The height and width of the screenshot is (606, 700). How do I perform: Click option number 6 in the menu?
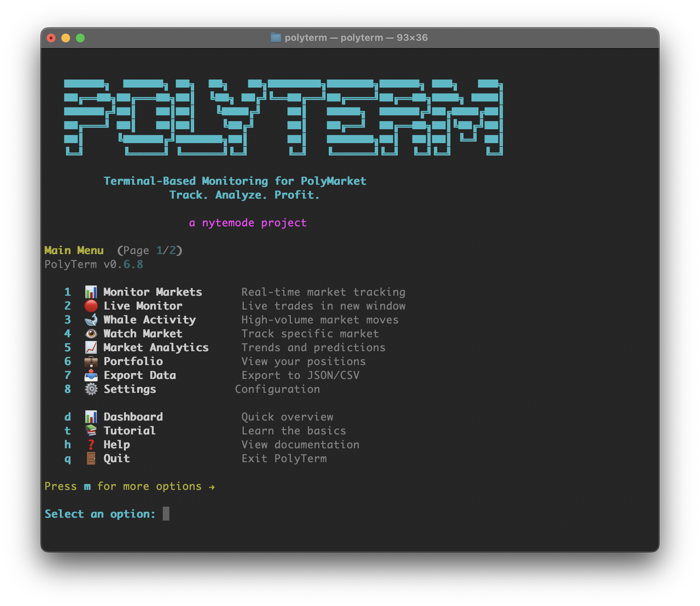click(x=68, y=361)
